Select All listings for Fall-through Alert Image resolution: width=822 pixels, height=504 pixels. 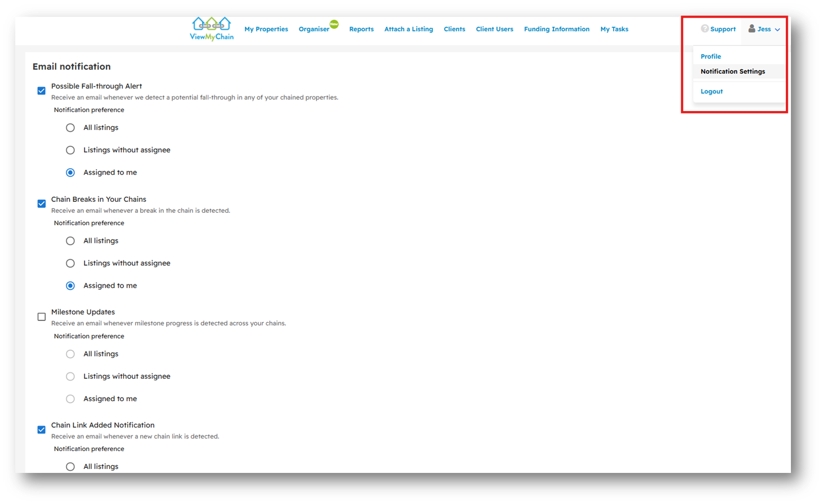[70, 128]
